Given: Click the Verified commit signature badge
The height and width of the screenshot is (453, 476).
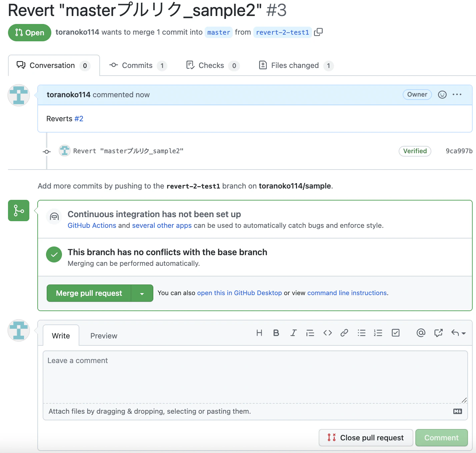Looking at the screenshot, I should [415, 151].
